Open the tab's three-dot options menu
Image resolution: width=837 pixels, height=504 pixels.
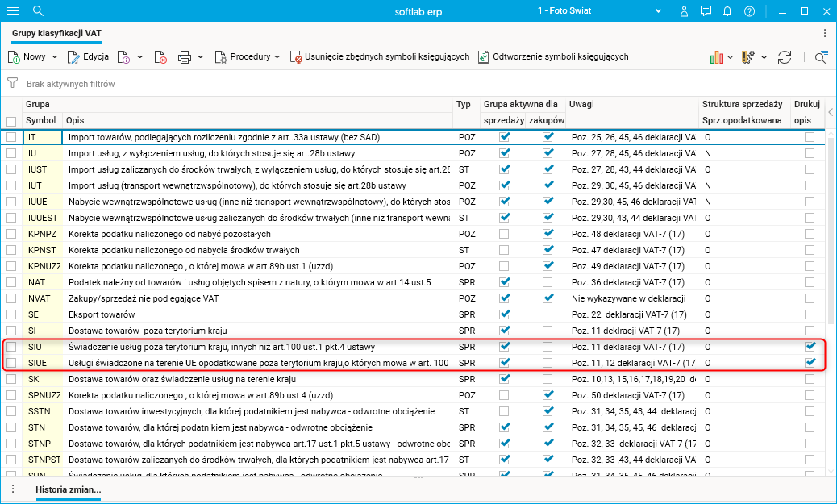[x=825, y=33]
